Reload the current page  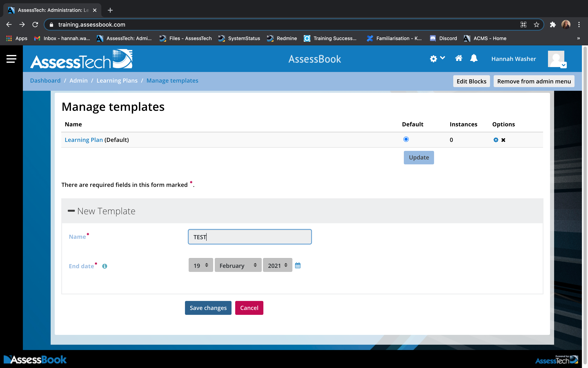click(x=35, y=25)
